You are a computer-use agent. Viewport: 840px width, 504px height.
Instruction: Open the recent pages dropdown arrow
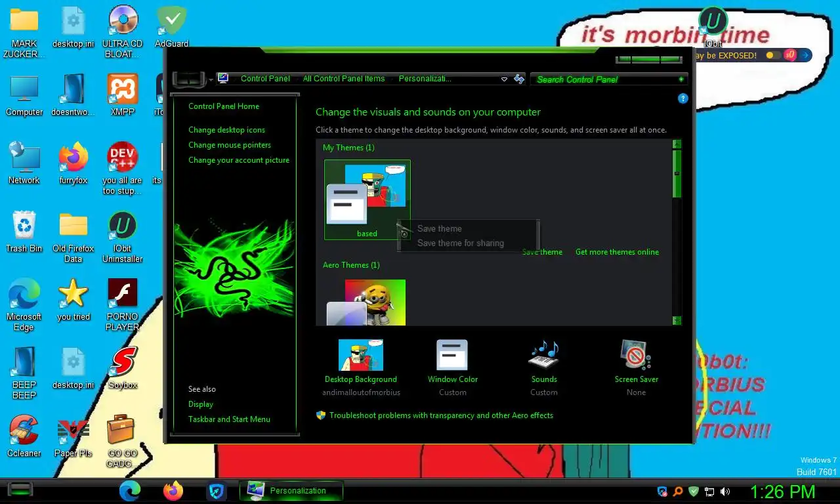click(x=211, y=79)
